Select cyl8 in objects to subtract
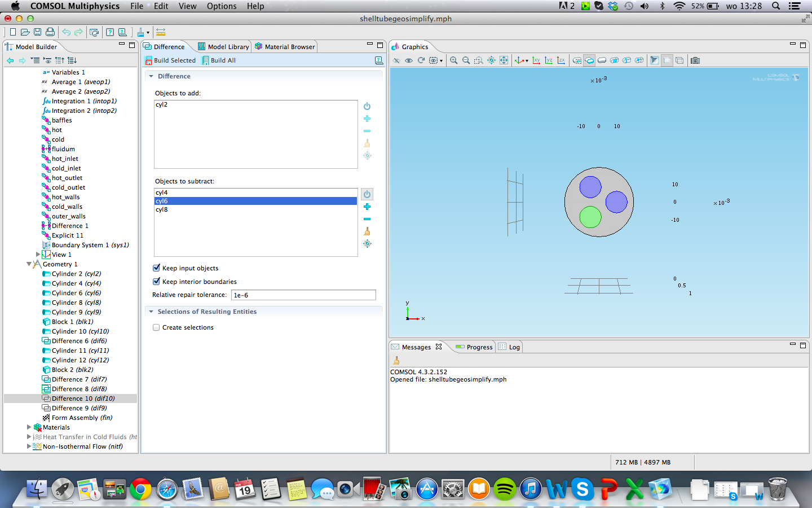The width and height of the screenshot is (812, 508). click(255, 209)
